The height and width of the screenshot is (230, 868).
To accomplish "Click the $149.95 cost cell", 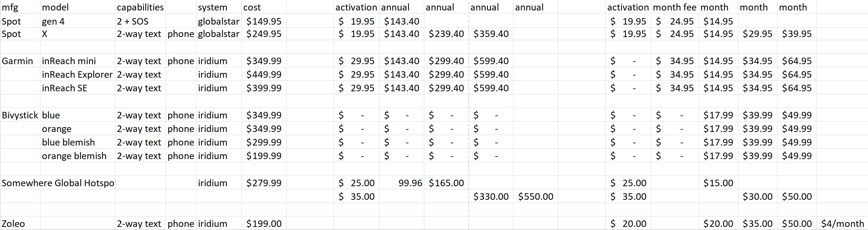I will pyautogui.click(x=264, y=21).
